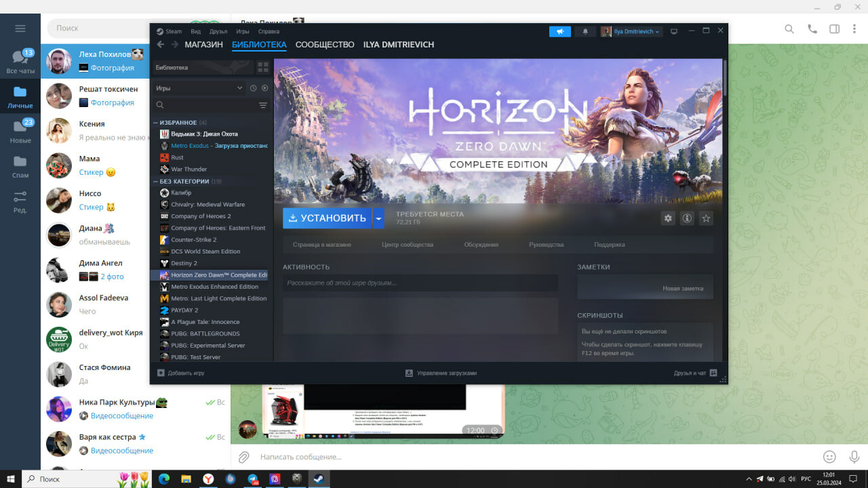Click the Установить button

328,218
